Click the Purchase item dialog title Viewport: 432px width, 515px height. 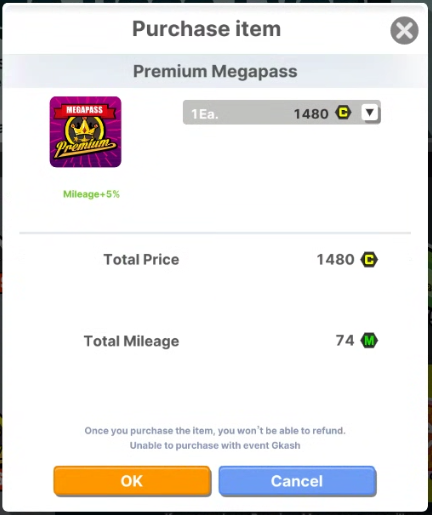(x=207, y=29)
